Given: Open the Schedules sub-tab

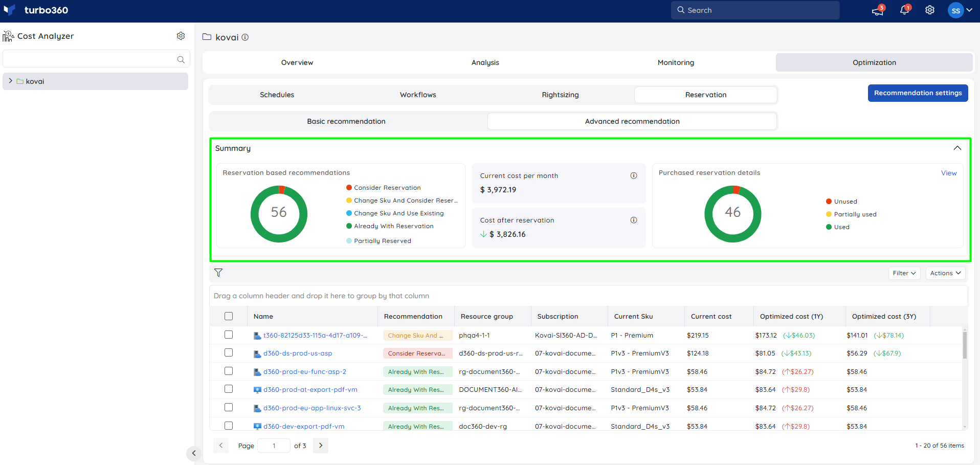Looking at the screenshot, I should [277, 95].
